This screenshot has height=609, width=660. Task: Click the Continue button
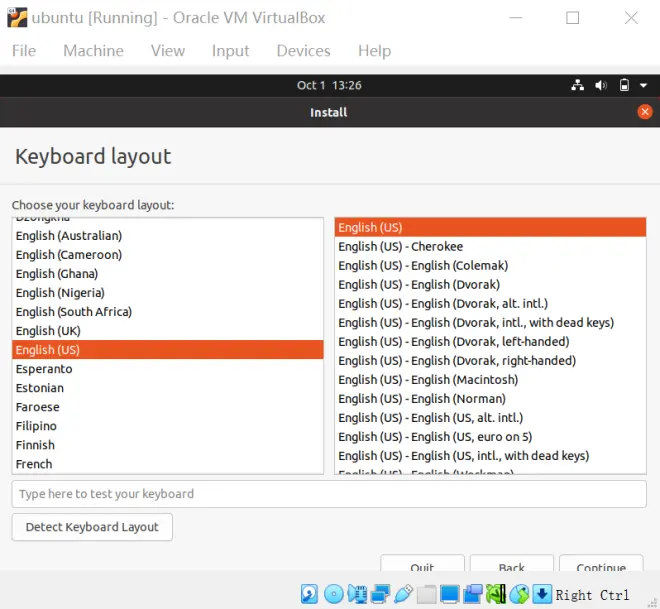(x=601, y=563)
